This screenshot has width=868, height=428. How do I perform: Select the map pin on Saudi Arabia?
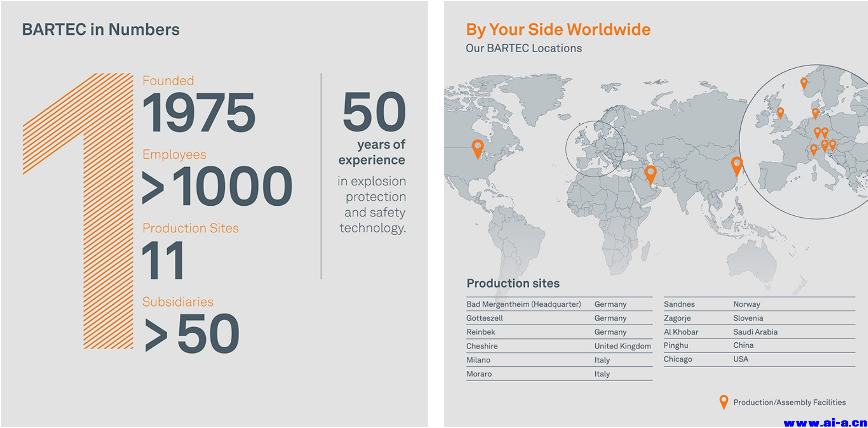tap(651, 175)
